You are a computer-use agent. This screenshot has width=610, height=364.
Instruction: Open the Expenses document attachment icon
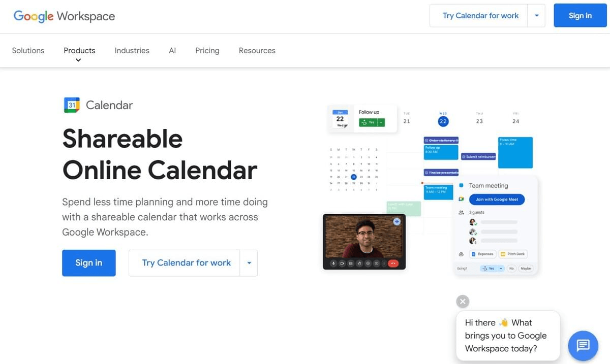[474, 253]
